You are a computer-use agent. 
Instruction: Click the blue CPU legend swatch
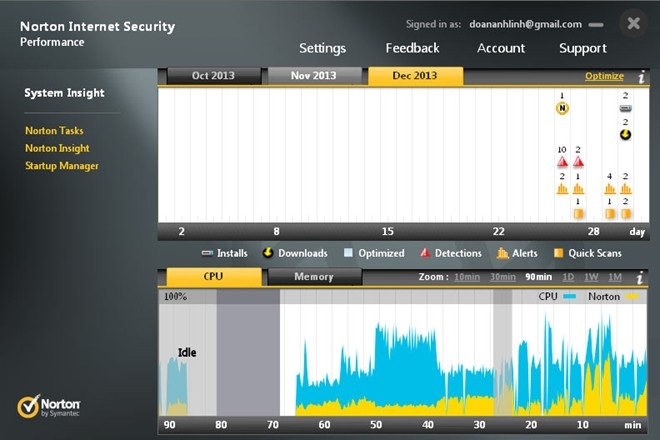[570, 297]
